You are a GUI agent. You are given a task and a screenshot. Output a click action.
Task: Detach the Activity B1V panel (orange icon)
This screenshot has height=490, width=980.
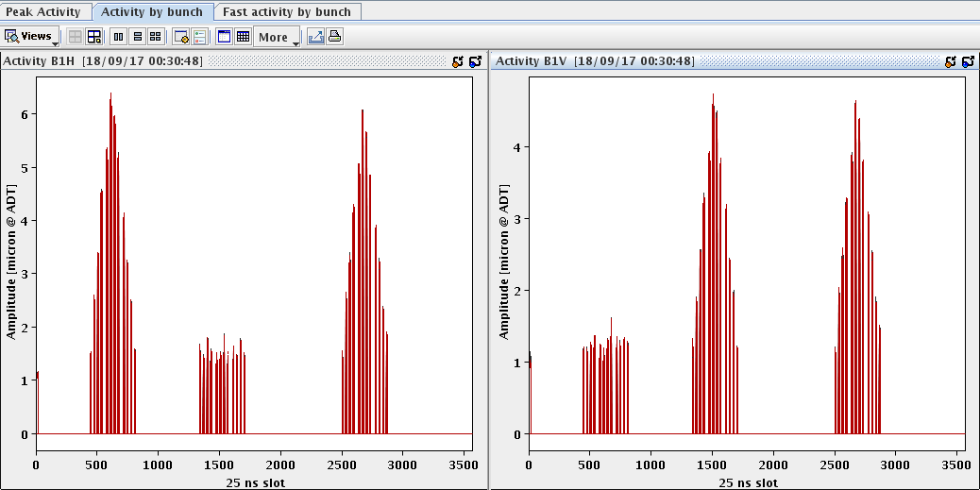[x=951, y=61]
